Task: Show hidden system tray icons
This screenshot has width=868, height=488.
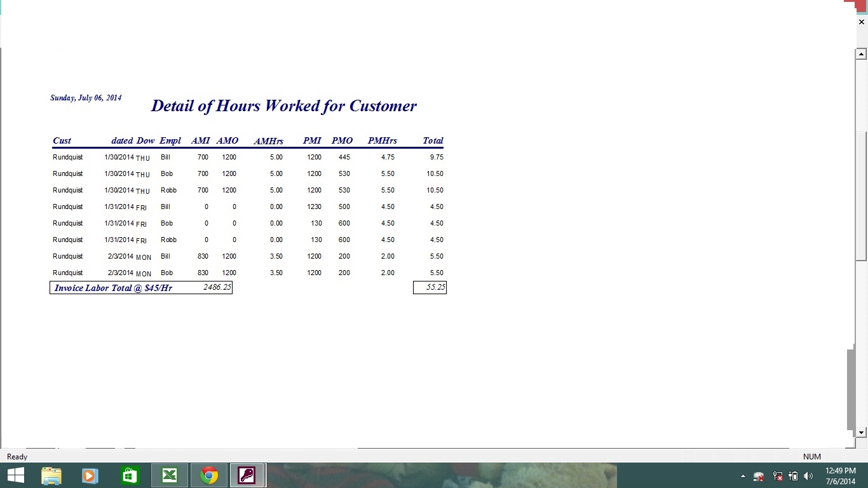Action: coord(743,476)
